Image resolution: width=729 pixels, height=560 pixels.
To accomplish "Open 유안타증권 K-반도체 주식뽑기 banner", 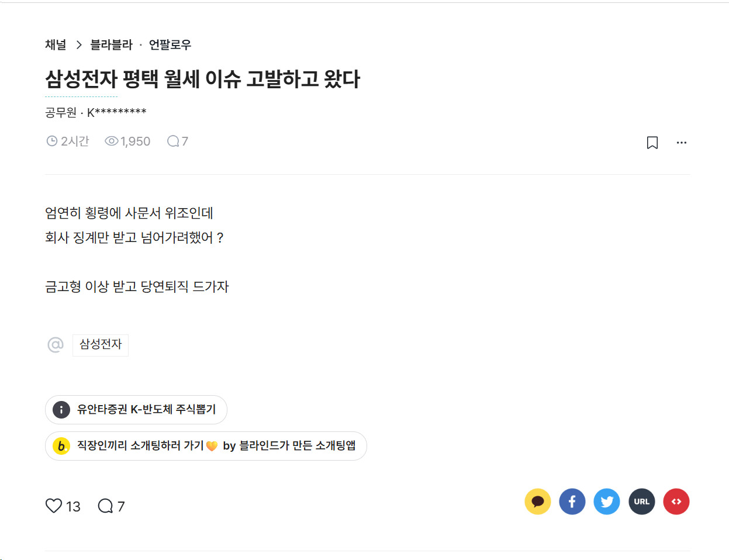I will point(136,410).
